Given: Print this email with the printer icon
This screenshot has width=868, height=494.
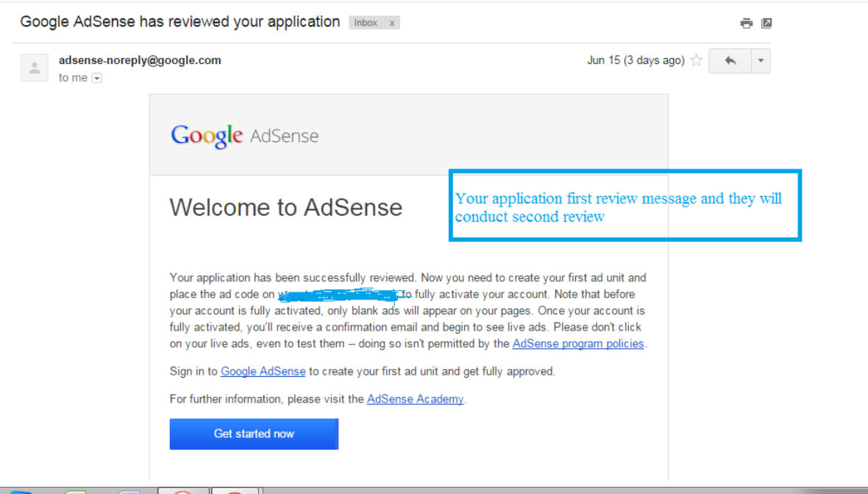Looking at the screenshot, I should coord(747,24).
